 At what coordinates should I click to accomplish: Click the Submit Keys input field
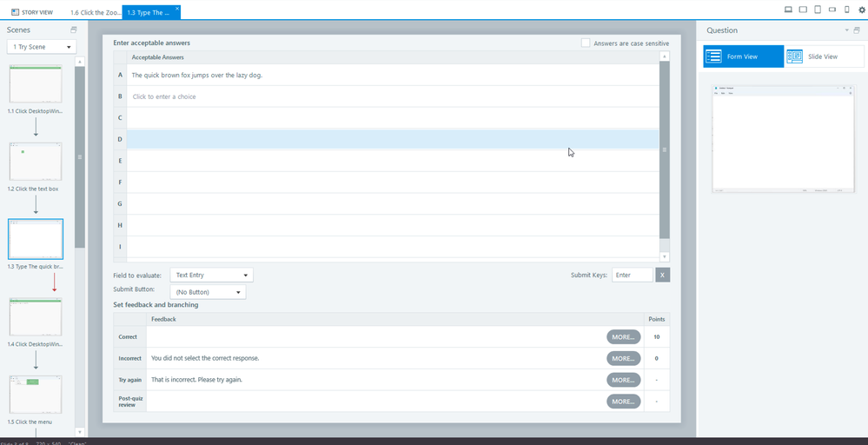coord(633,275)
